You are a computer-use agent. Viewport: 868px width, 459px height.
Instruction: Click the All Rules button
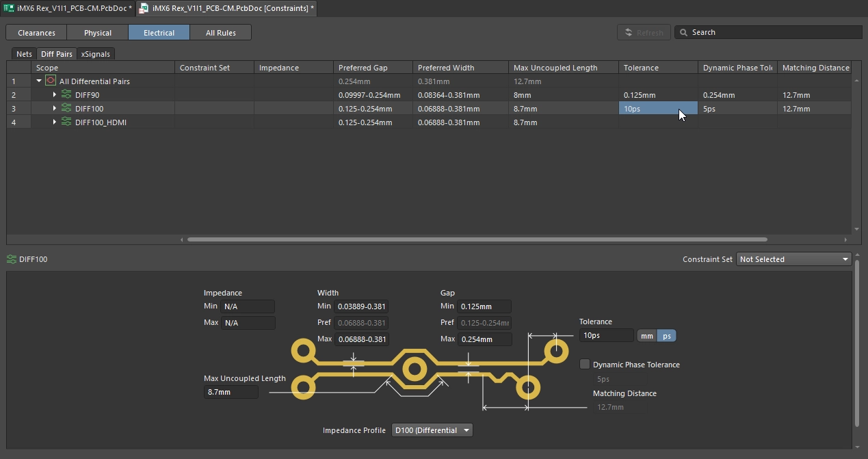coord(220,33)
